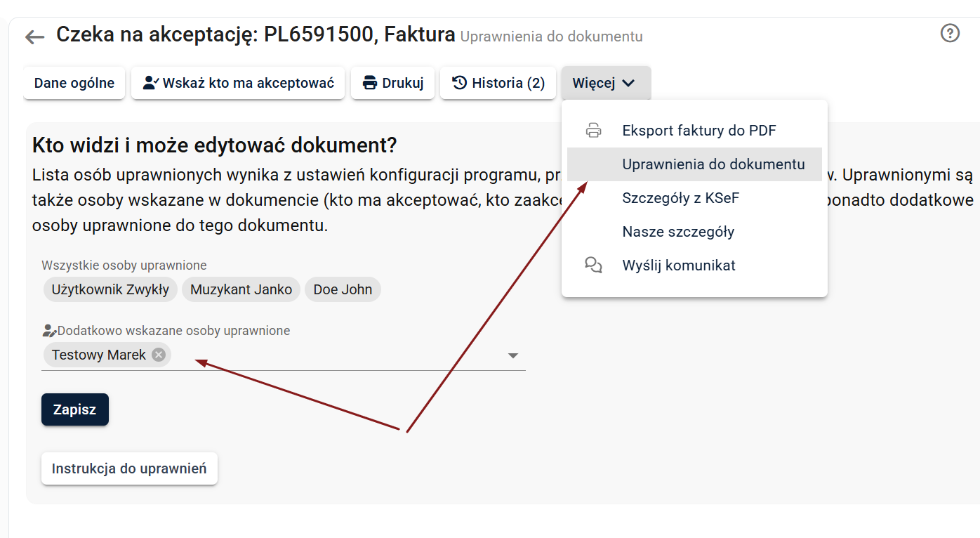The height and width of the screenshot is (538, 980).
Task: Click the person-check icon for acceptance
Action: 151,83
